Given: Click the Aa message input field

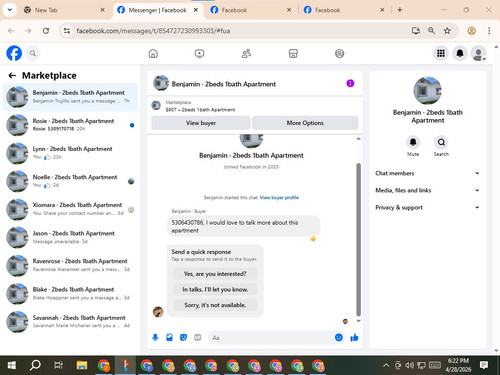Looking at the screenshot, I should coord(272,338).
